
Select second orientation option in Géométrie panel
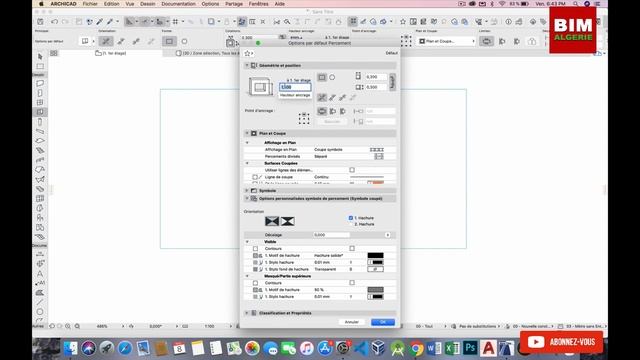[x=332, y=97]
